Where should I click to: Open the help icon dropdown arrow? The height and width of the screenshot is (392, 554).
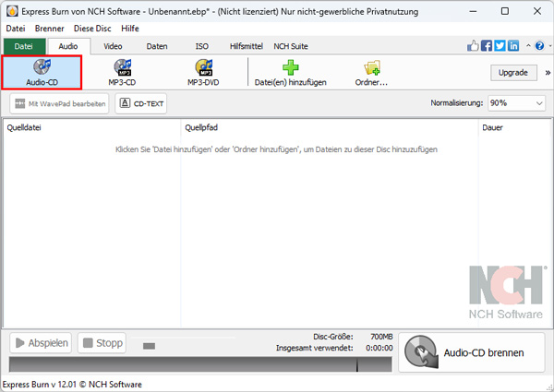[550, 46]
